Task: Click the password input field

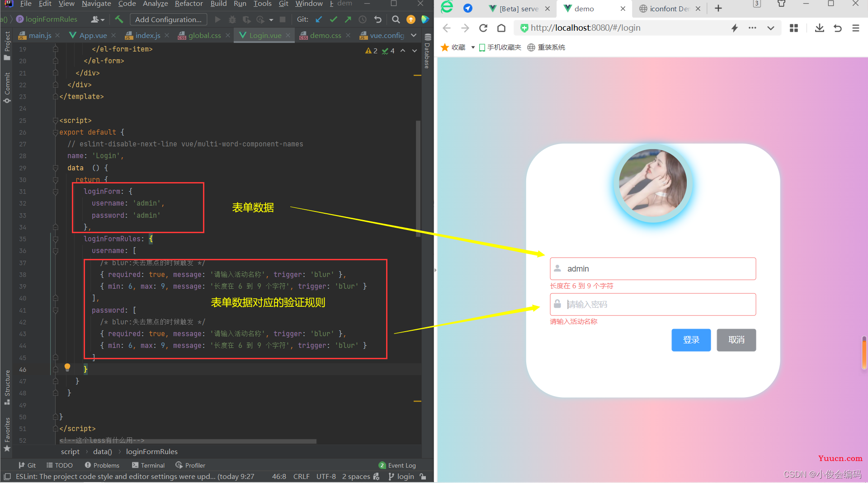Action: [x=653, y=305]
